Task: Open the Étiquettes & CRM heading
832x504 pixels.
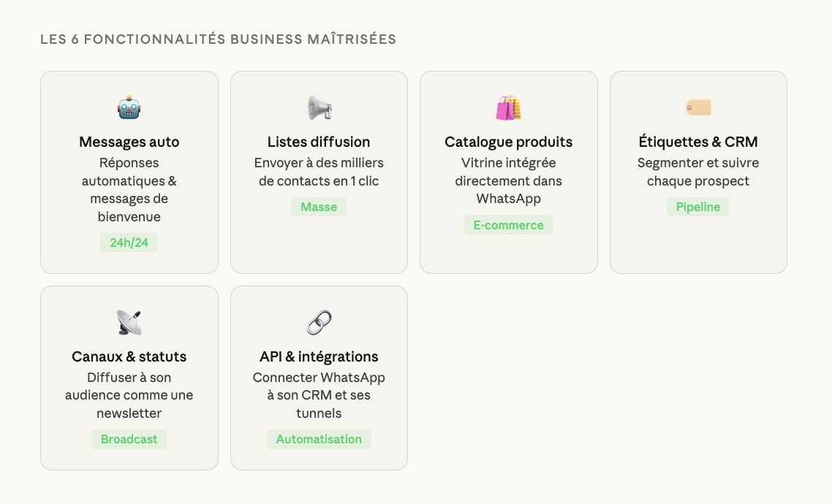Action: 698,142
